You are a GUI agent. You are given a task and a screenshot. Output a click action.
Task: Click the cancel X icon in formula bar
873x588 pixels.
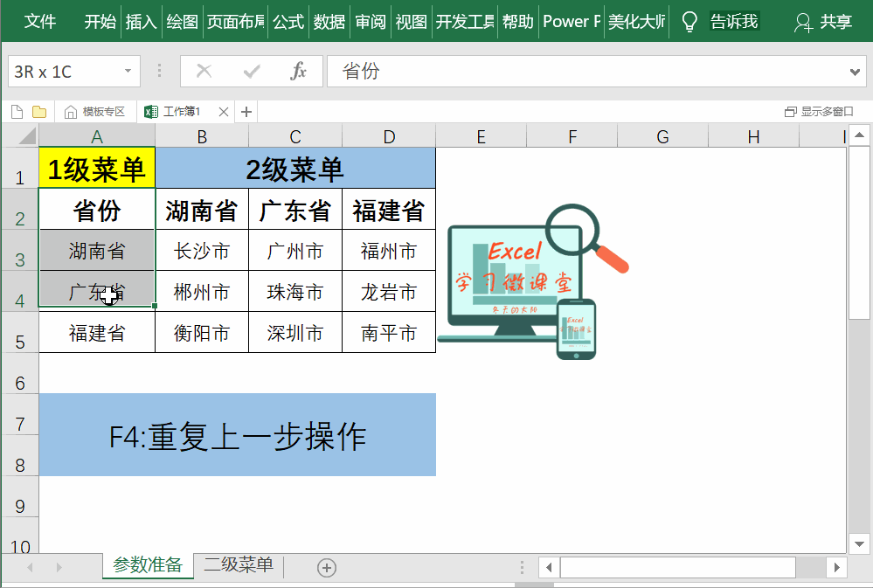click(x=204, y=72)
